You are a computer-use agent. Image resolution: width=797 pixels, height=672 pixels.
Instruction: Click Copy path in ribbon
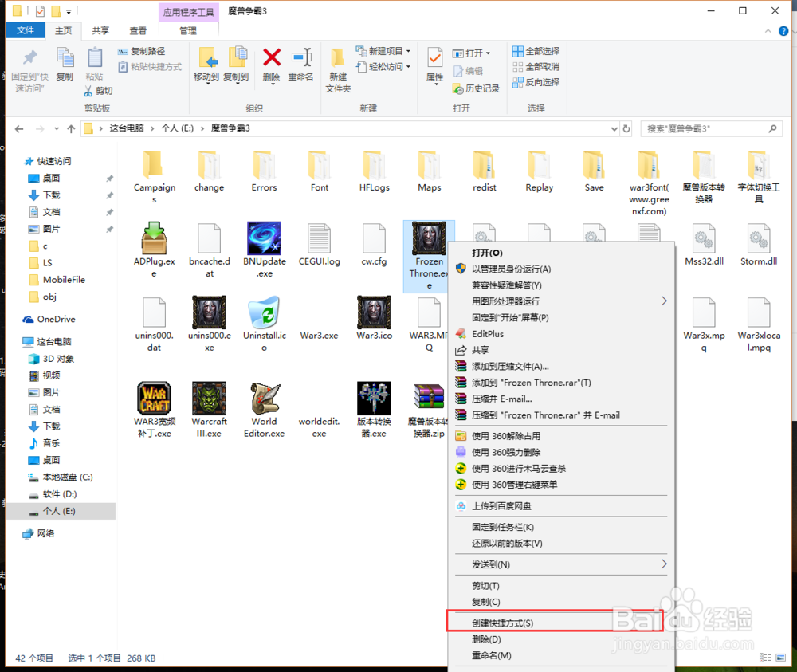coord(142,51)
